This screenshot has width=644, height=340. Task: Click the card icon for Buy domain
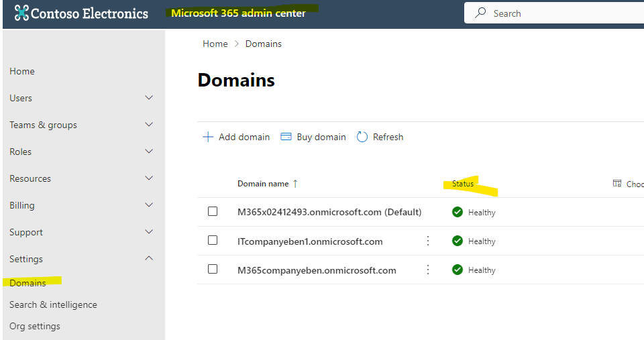click(286, 137)
